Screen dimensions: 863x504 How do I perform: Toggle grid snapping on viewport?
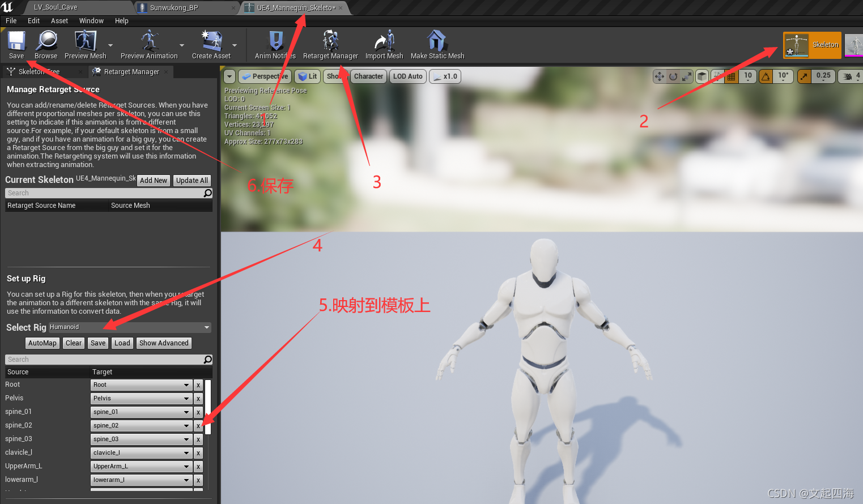click(x=732, y=76)
